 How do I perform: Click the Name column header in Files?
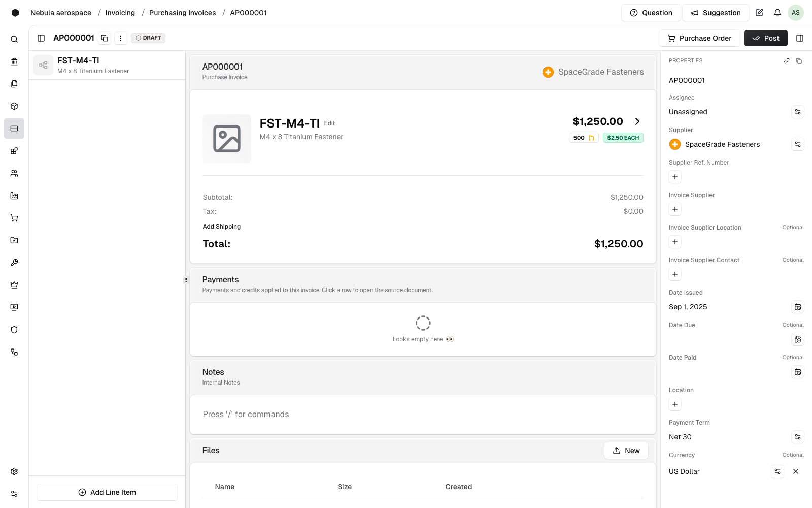[225, 487]
